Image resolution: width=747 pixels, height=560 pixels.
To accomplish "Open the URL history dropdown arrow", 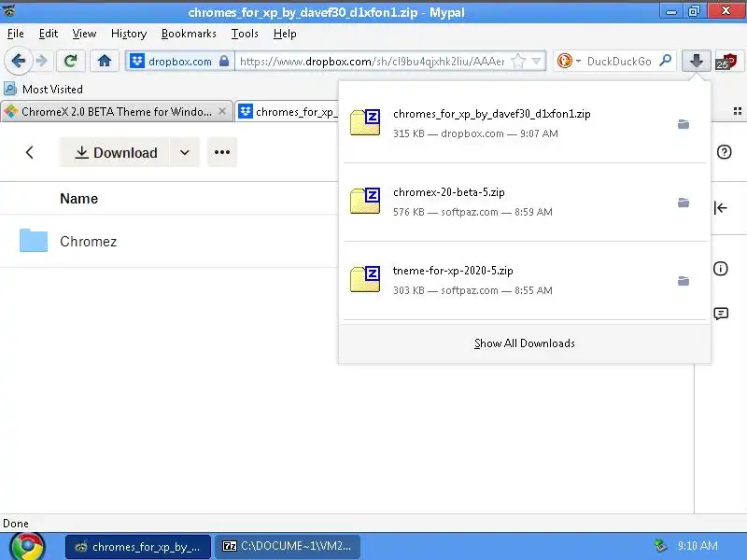I will tap(536, 61).
